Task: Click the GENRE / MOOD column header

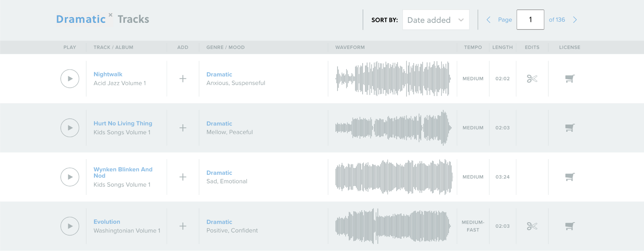Action: [x=225, y=47]
